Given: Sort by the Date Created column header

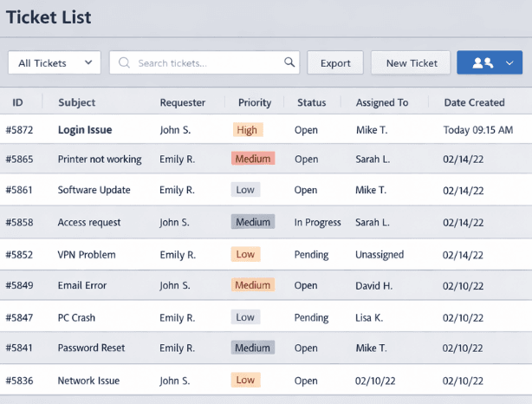Looking at the screenshot, I should click(x=474, y=102).
